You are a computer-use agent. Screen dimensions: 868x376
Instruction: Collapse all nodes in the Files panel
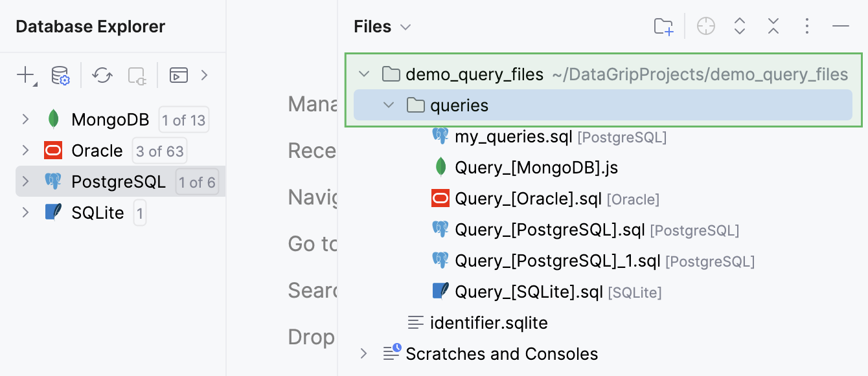point(773,26)
